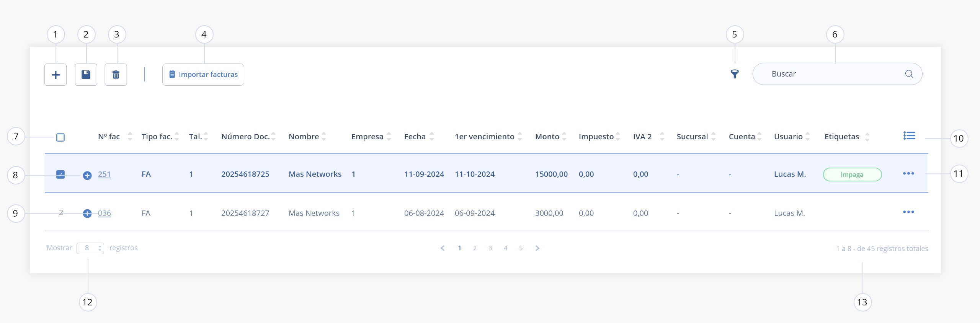Click document number 20254618727
Viewport: 980px width, 323px height.
coord(245,213)
